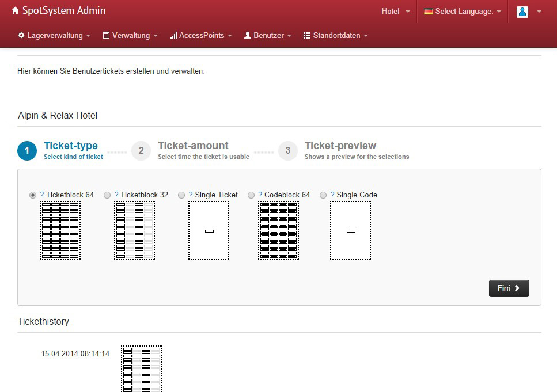Click the help question mark for Ticketblock 64
Screen dimensions: 557x392
[42, 195]
